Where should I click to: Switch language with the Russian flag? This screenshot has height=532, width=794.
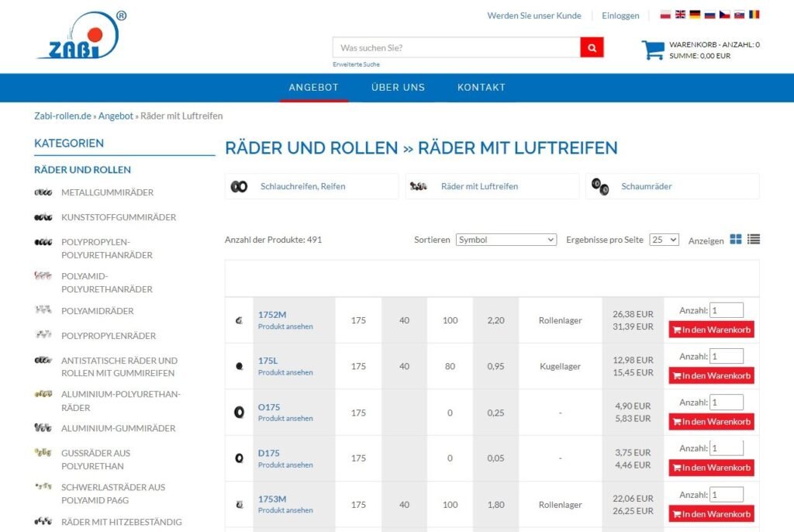click(710, 15)
